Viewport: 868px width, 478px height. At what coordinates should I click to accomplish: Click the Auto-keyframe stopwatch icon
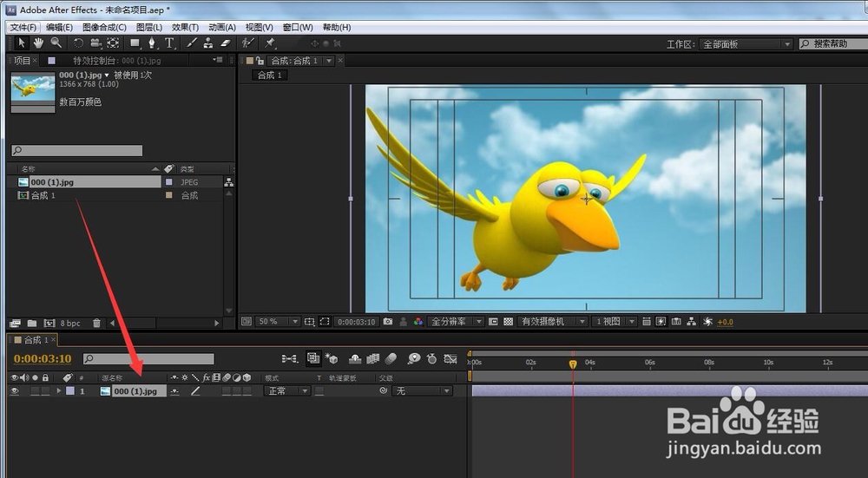(431, 359)
